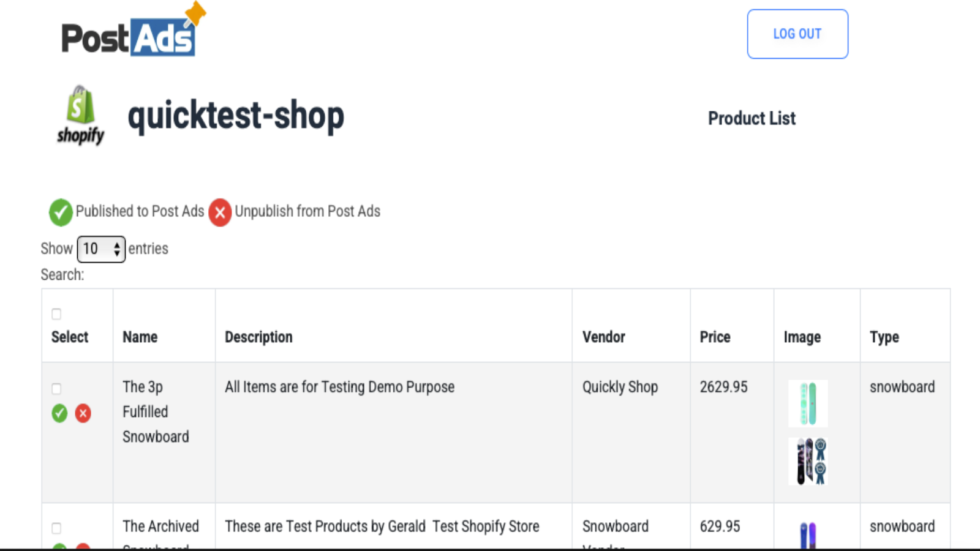Sort table by Name column header
Image resolution: width=980 pixels, height=551 pixels.
click(140, 337)
